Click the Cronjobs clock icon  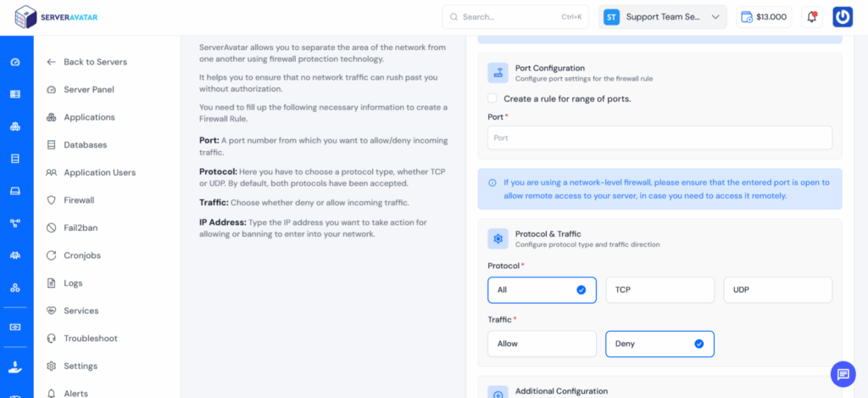(52, 255)
